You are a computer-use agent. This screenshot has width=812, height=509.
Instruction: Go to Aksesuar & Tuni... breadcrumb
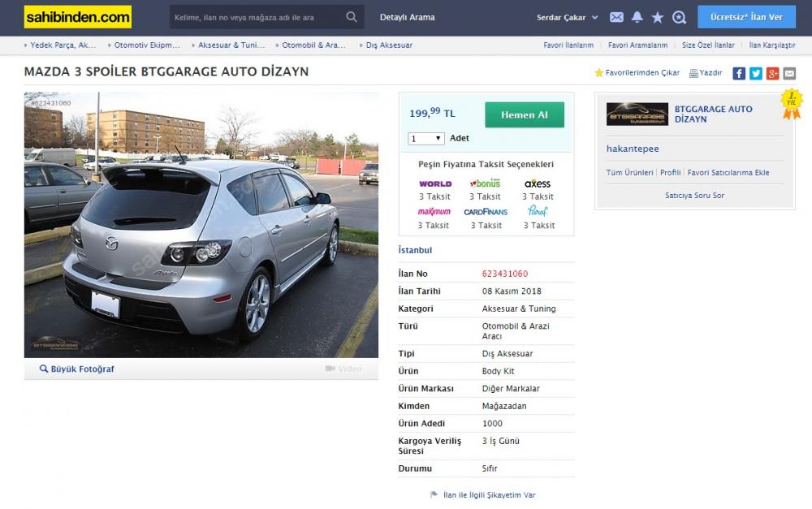(x=231, y=45)
